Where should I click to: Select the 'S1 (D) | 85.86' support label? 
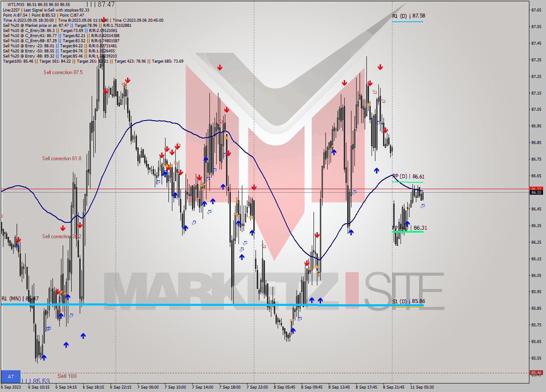408,301
